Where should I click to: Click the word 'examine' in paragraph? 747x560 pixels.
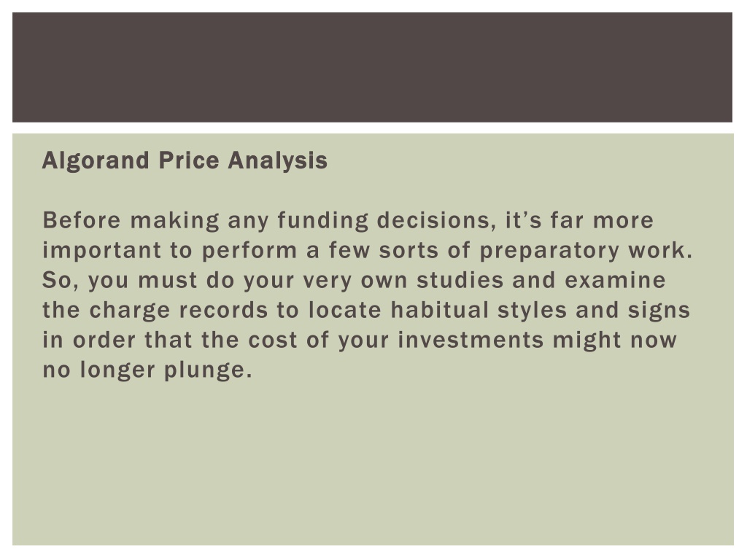pyautogui.click(x=615, y=280)
